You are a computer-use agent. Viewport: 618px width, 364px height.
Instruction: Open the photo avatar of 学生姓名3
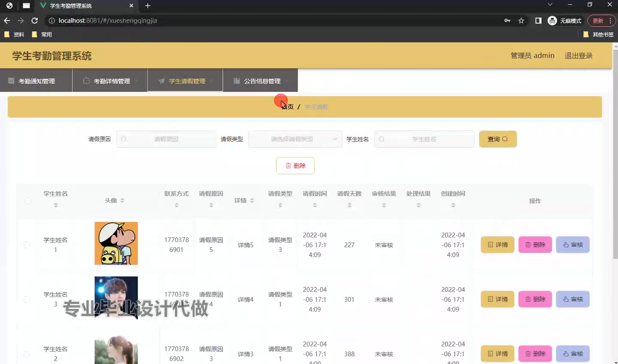(x=116, y=297)
